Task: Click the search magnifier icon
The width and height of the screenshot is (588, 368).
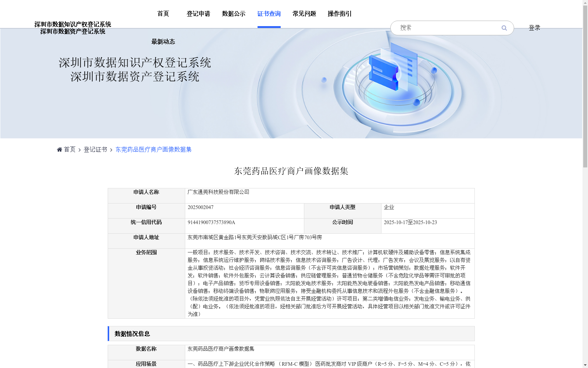Action: click(x=504, y=28)
